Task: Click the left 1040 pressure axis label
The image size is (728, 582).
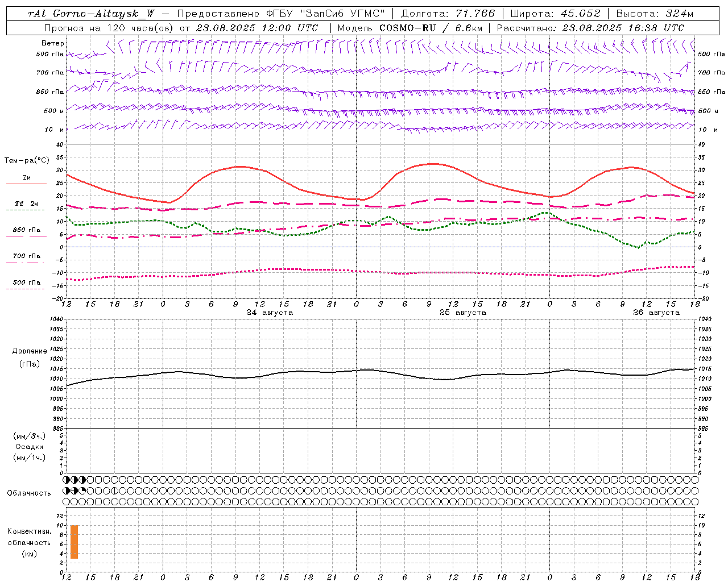Action: 55,319
